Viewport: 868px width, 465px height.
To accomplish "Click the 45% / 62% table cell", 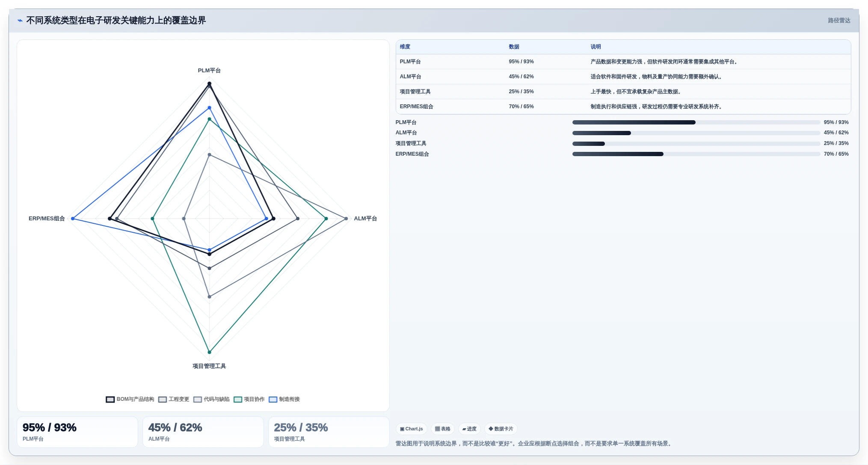I will pyautogui.click(x=521, y=77).
